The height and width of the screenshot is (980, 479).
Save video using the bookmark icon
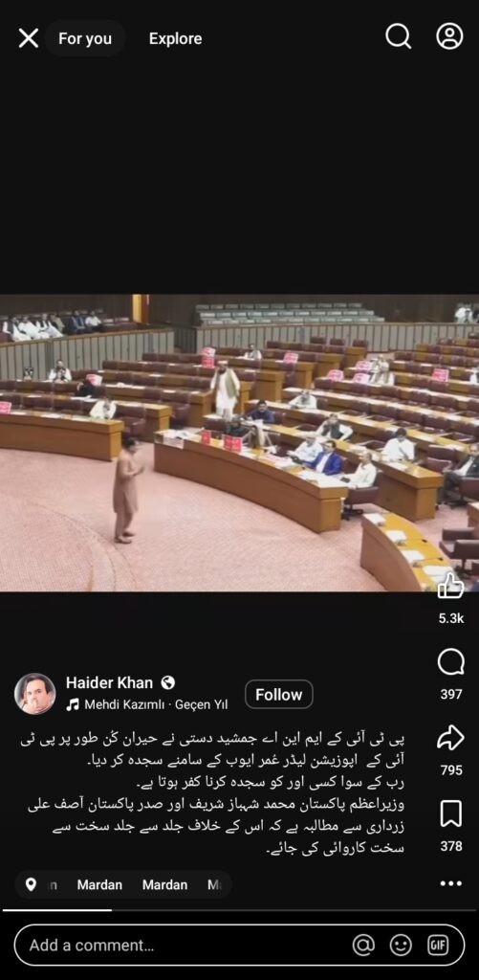451,814
